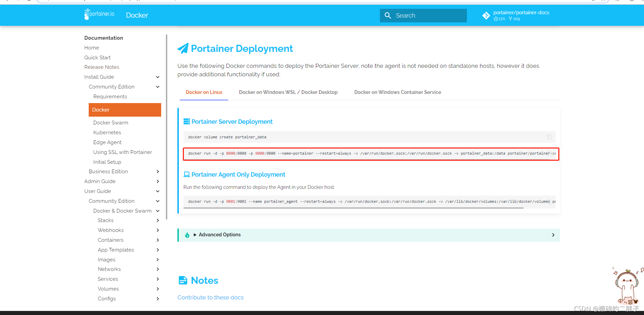Collapse Community Edition under Install Guide
Viewport: 644px width, 315px height.
157,87
